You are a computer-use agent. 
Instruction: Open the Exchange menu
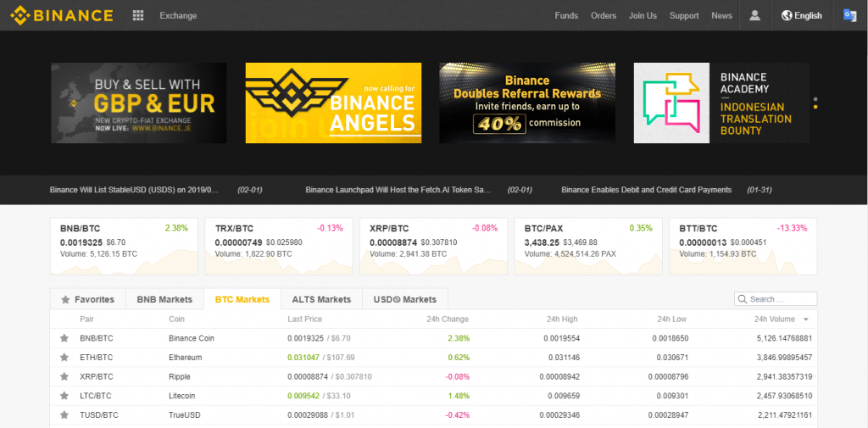point(178,15)
